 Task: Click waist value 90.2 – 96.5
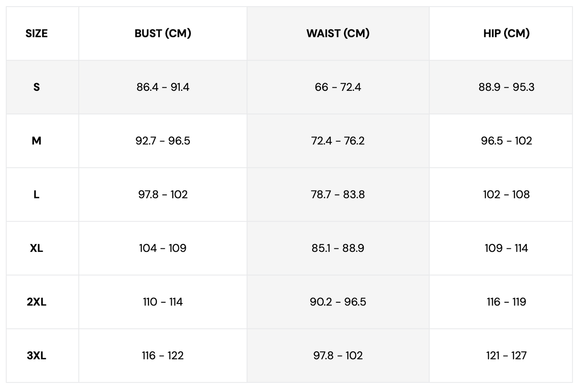(338, 302)
